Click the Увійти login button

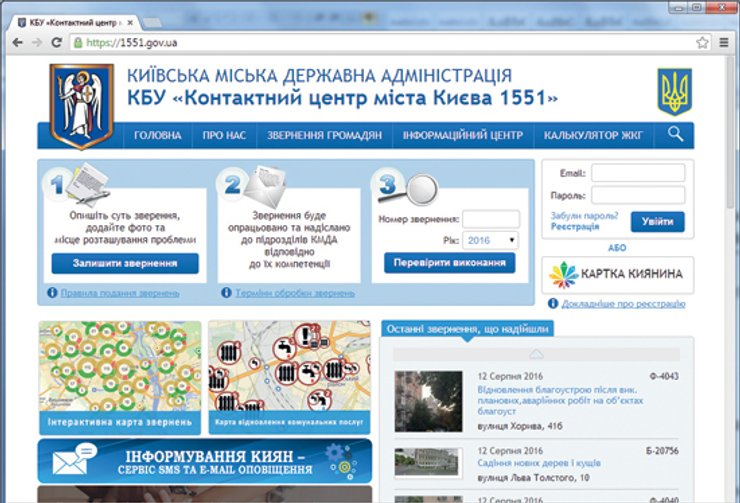coord(657,221)
